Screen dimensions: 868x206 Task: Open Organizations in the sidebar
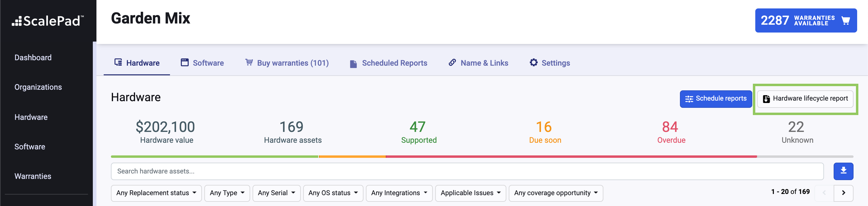(x=38, y=87)
